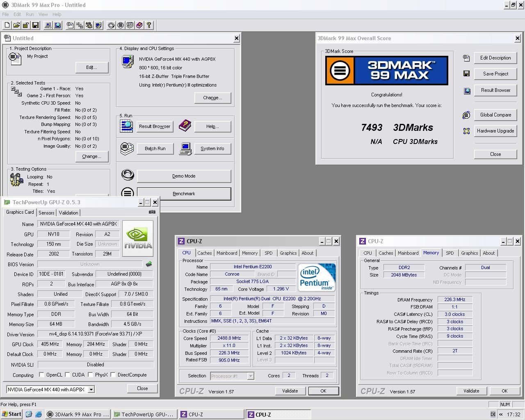The image size is (525, 420).
Task: Open Mainboard tab in CPU-Z CPU window
Action: click(227, 253)
